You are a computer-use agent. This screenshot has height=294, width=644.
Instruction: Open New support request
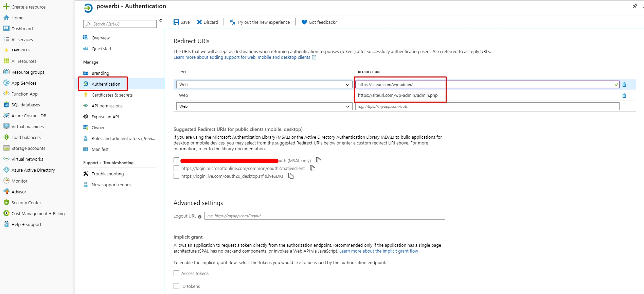pos(112,185)
